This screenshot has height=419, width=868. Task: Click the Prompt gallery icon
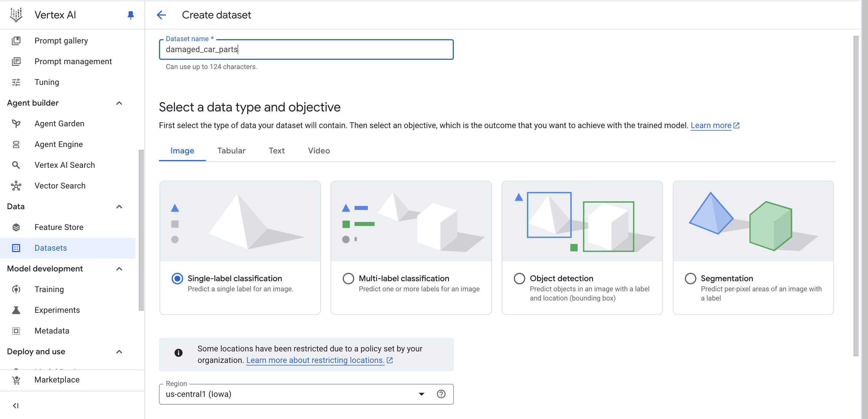(x=16, y=41)
